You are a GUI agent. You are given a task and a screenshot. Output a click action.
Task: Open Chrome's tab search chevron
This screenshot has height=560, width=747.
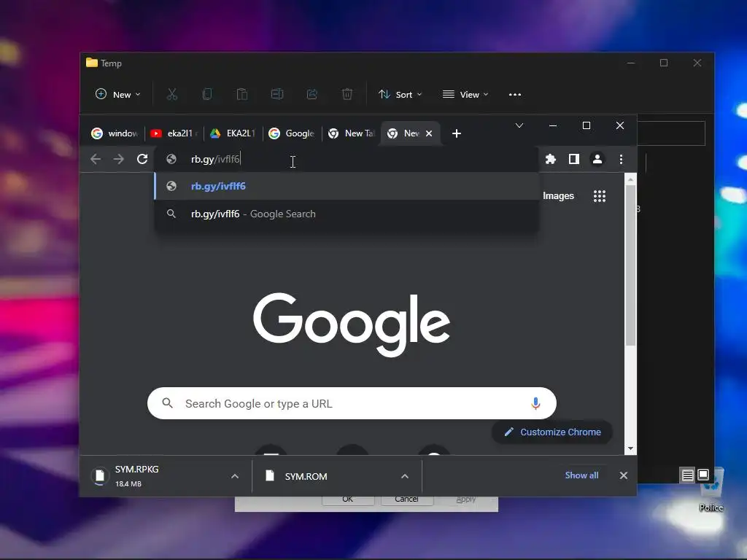pyautogui.click(x=519, y=125)
